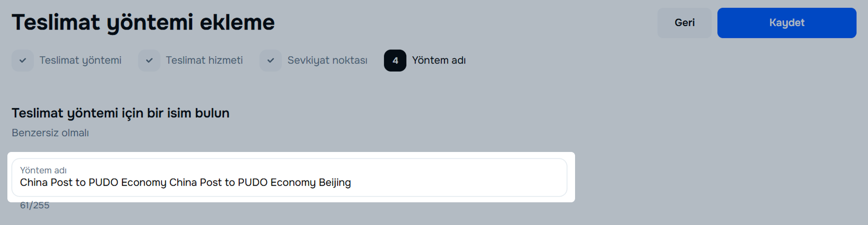Click the Benzersiz olmalı hint text
The image size is (868, 225).
click(x=50, y=133)
